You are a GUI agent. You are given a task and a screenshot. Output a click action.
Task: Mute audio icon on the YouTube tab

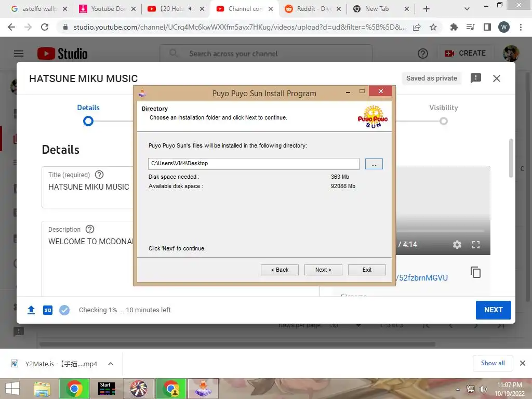pos(191,9)
